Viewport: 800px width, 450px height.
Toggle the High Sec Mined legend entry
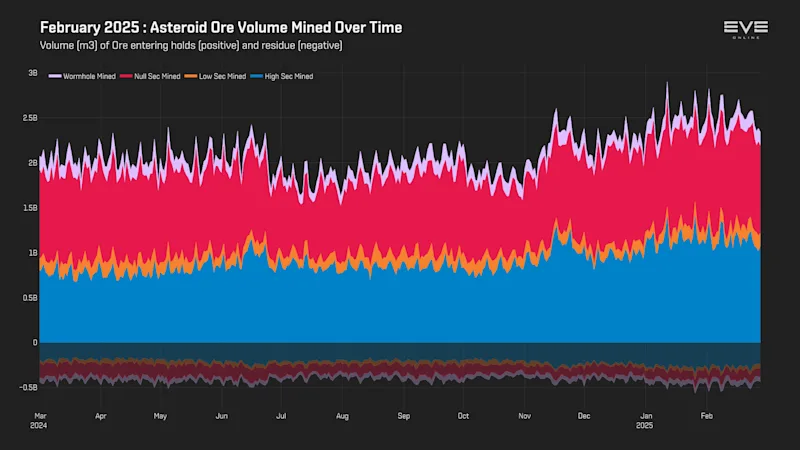click(x=282, y=76)
